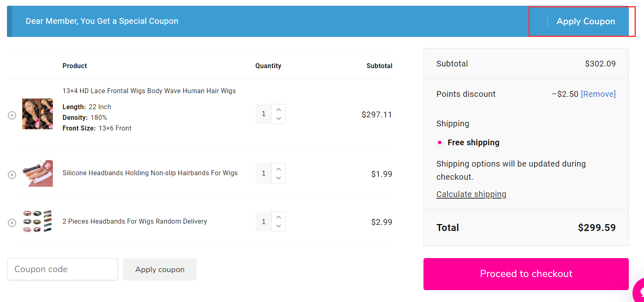The width and height of the screenshot is (644, 302).
Task: Open Calculate shipping link
Action: [x=471, y=194]
